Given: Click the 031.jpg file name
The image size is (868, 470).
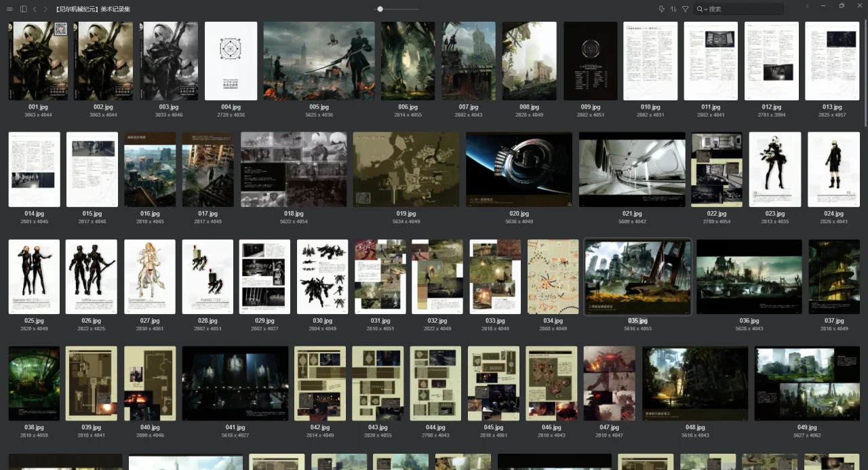Looking at the screenshot, I should tap(380, 321).
